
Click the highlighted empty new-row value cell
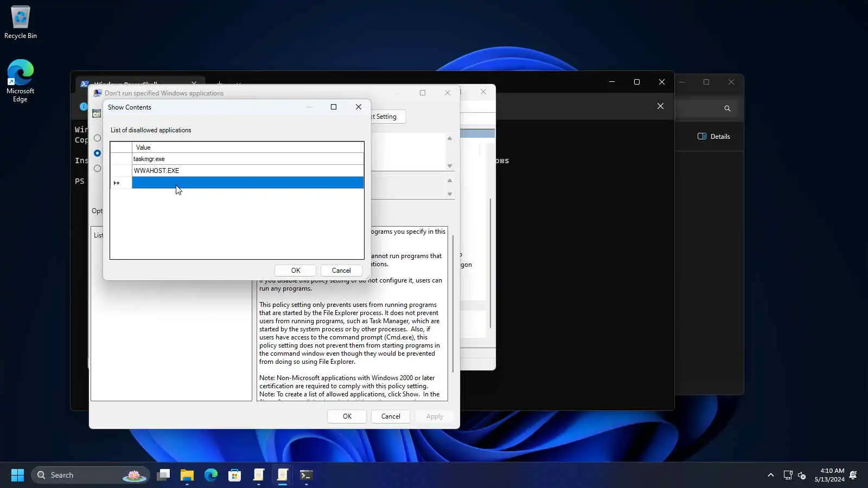(x=248, y=183)
